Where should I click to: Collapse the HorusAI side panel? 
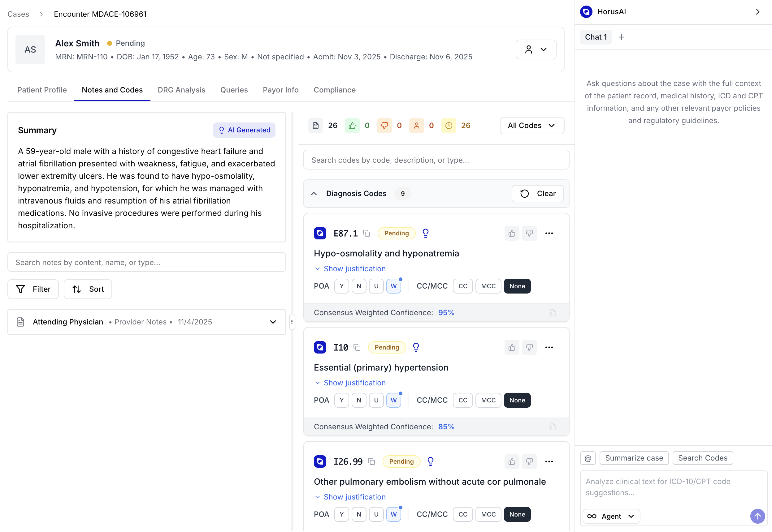(x=757, y=12)
